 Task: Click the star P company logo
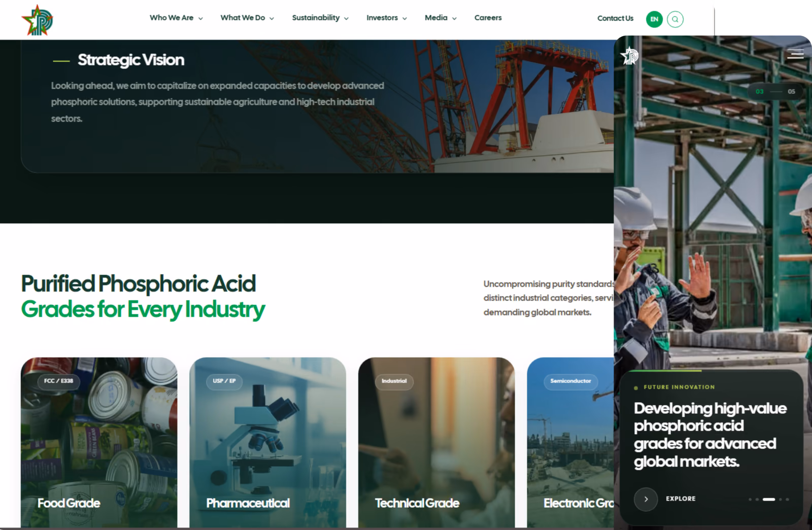coord(37,20)
